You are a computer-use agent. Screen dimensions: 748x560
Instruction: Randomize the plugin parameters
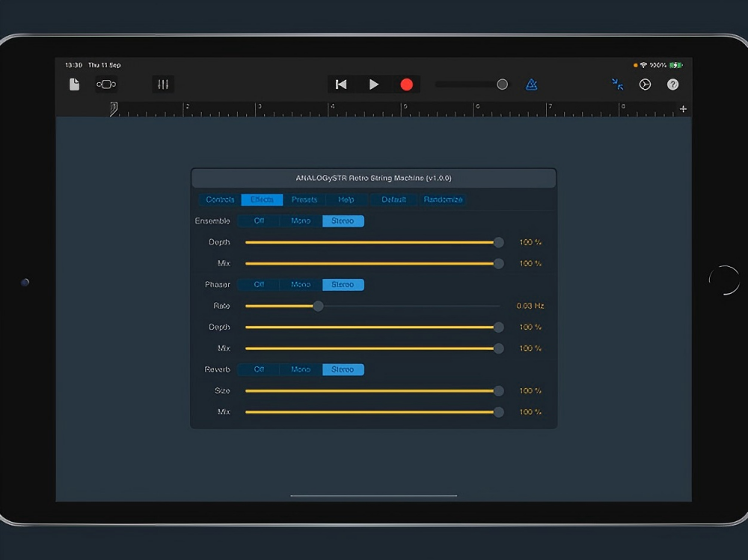point(443,200)
